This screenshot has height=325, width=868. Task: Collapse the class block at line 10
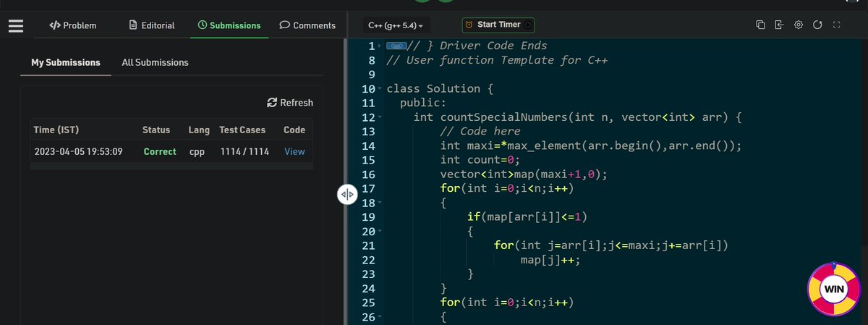(380, 89)
